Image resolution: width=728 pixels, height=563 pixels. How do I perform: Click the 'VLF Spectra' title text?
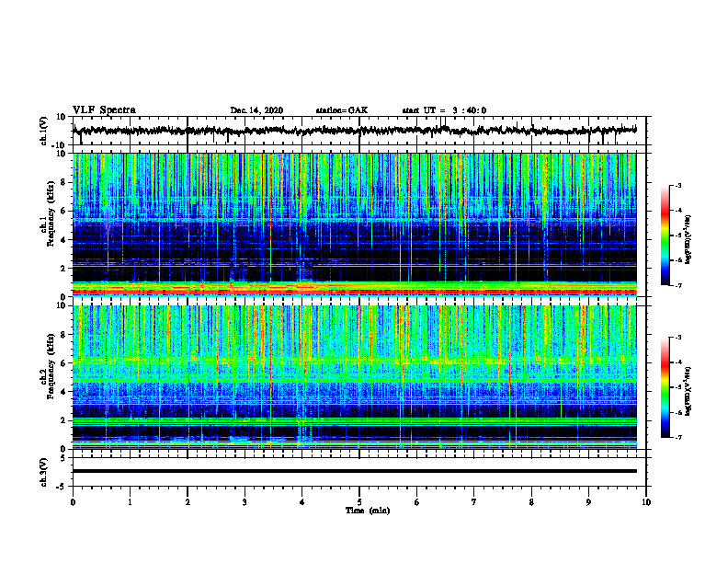104,110
